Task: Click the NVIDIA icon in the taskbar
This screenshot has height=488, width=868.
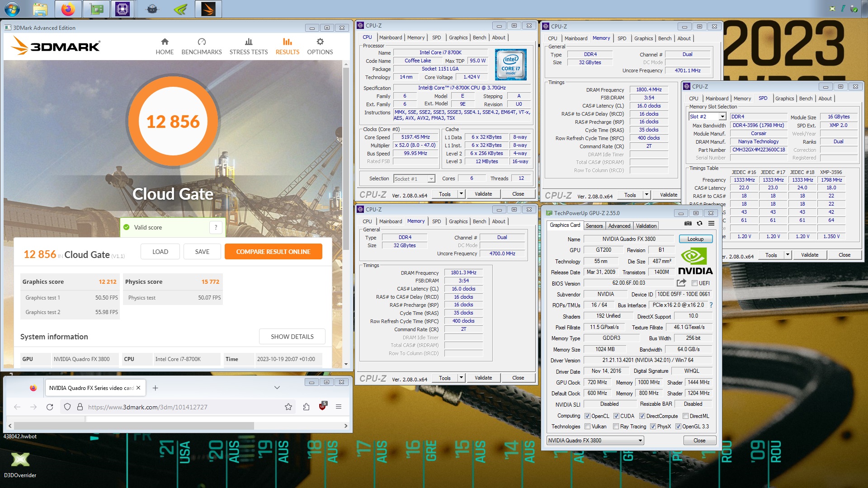Action: [x=181, y=9]
